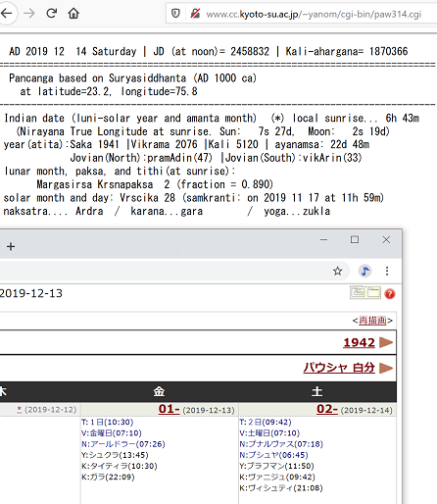Click the karana...gara text
437x504 pixels.
167,211
